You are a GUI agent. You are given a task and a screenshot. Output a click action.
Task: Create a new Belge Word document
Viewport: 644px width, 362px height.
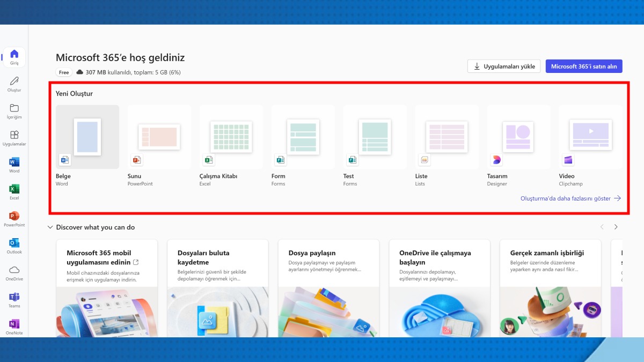pyautogui.click(x=87, y=145)
